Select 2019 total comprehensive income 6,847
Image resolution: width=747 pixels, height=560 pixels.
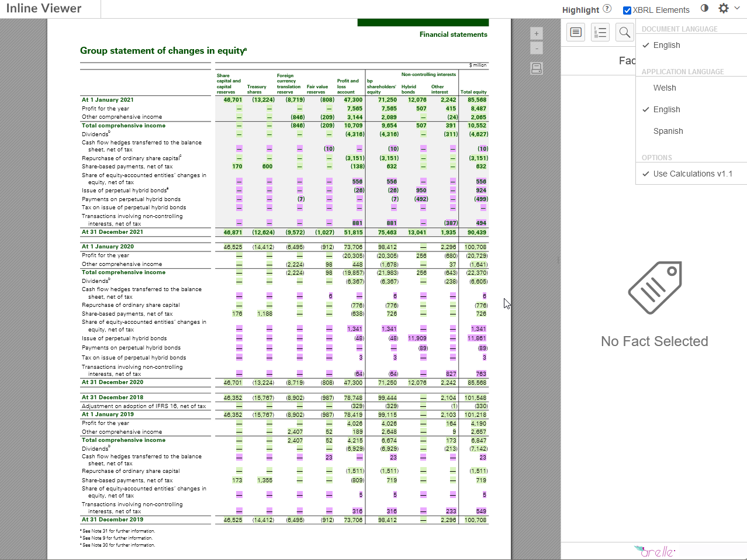(479, 441)
